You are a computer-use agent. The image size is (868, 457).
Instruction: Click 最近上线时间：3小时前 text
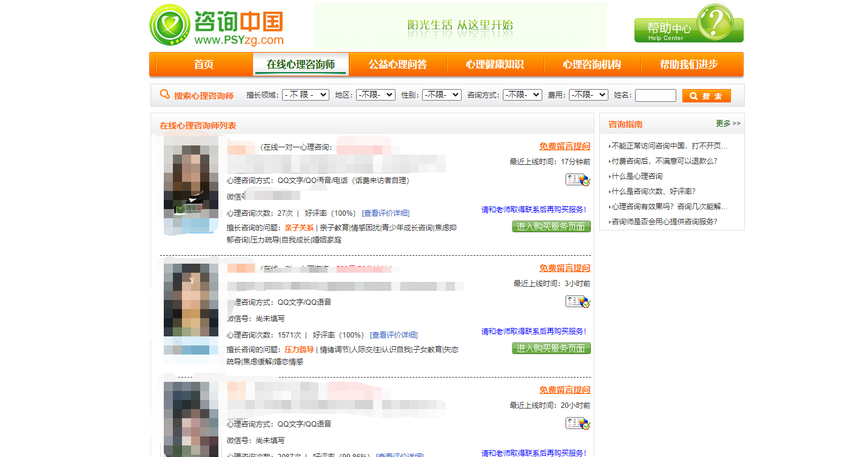click(552, 284)
